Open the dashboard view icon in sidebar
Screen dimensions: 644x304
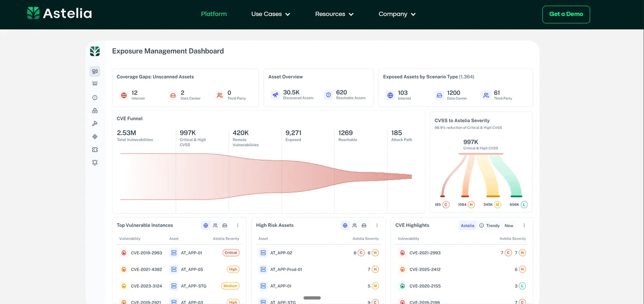pos(95,71)
